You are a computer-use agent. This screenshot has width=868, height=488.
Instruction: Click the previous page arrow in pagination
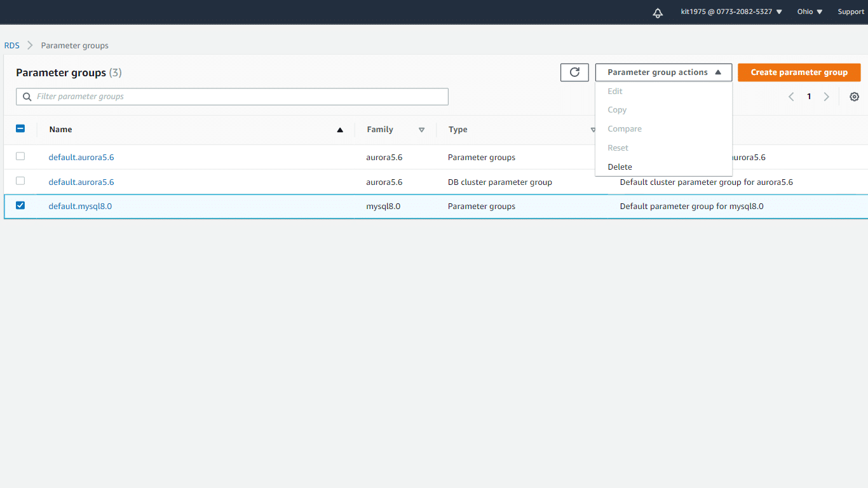pyautogui.click(x=791, y=96)
